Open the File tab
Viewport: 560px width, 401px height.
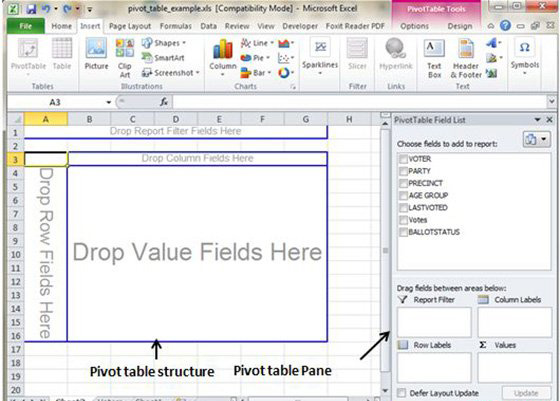pos(25,26)
